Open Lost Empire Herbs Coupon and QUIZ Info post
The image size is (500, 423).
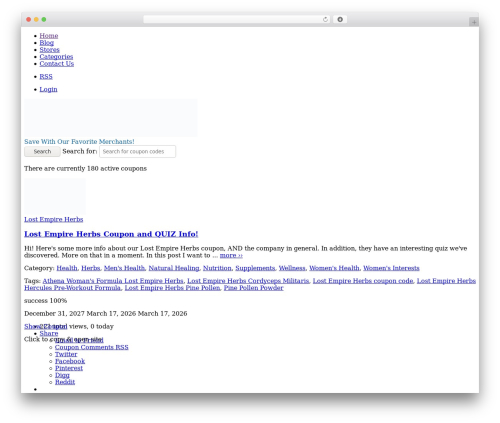pos(111,234)
